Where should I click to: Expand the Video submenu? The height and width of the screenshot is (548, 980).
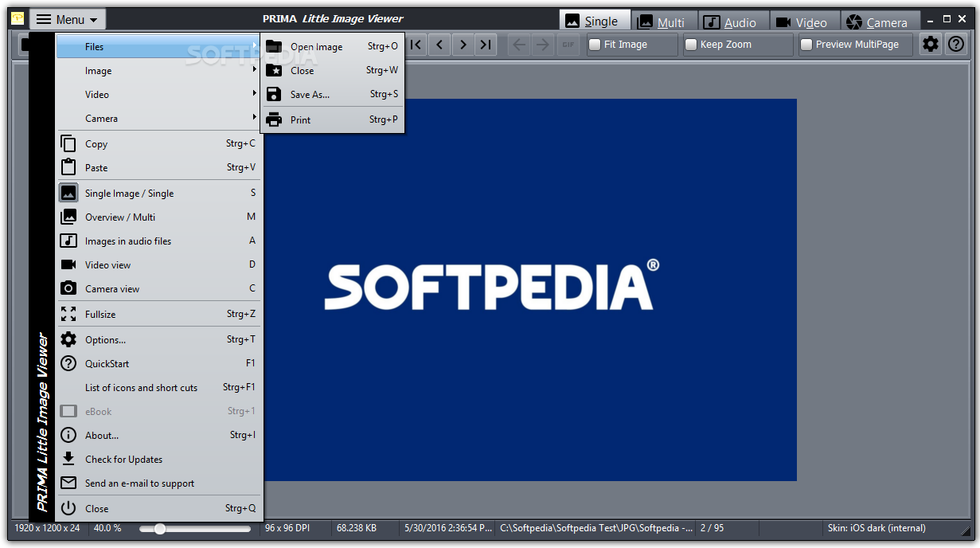coord(159,94)
